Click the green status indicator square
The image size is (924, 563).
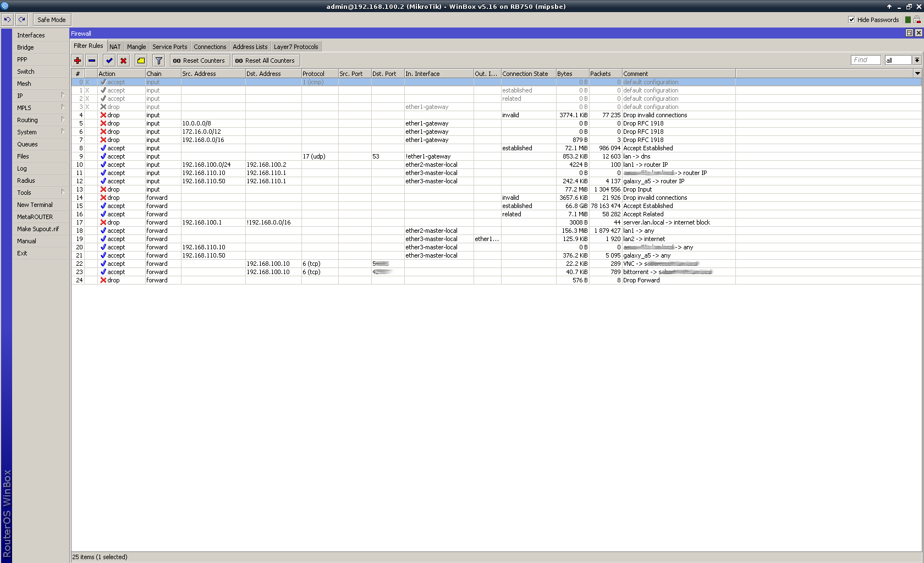click(x=908, y=19)
